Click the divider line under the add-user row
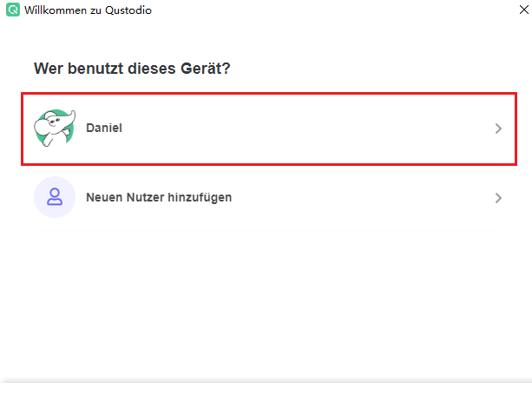This screenshot has height=416, width=532. [266, 231]
